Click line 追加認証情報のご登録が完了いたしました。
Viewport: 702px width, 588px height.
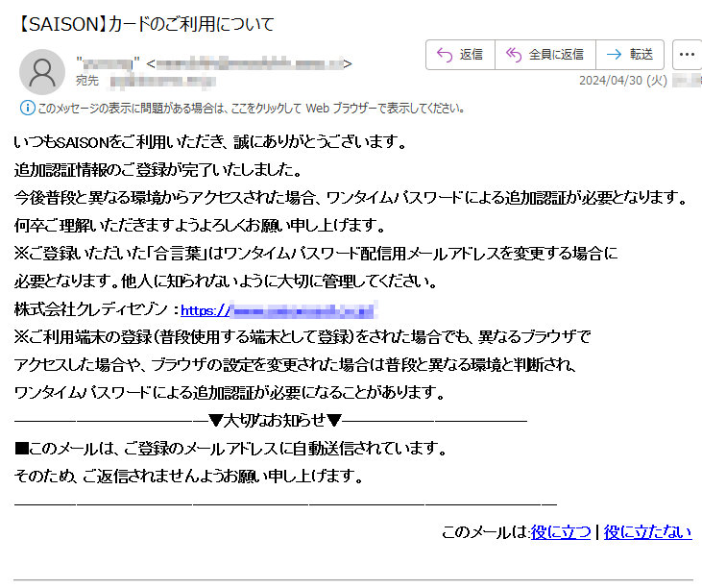[x=158, y=170]
